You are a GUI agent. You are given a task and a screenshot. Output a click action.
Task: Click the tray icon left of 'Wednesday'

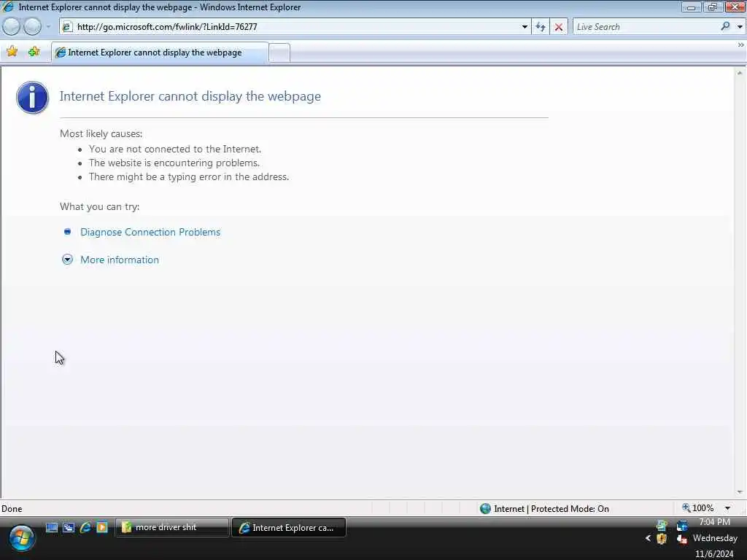[x=682, y=539]
